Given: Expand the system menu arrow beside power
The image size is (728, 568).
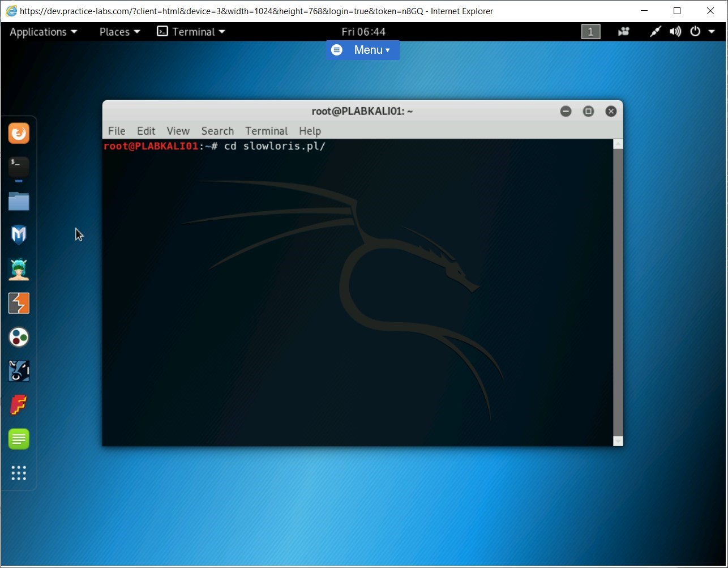Looking at the screenshot, I should [x=712, y=32].
